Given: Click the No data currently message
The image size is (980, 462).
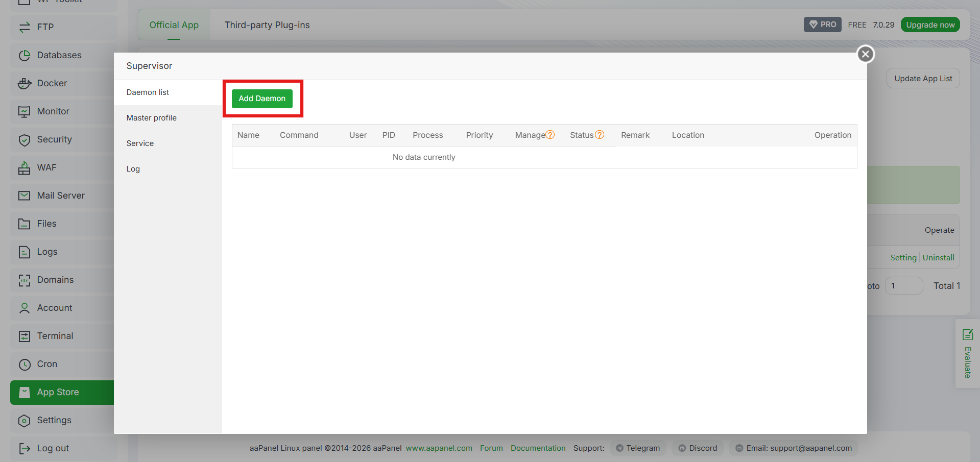Looking at the screenshot, I should [x=424, y=157].
